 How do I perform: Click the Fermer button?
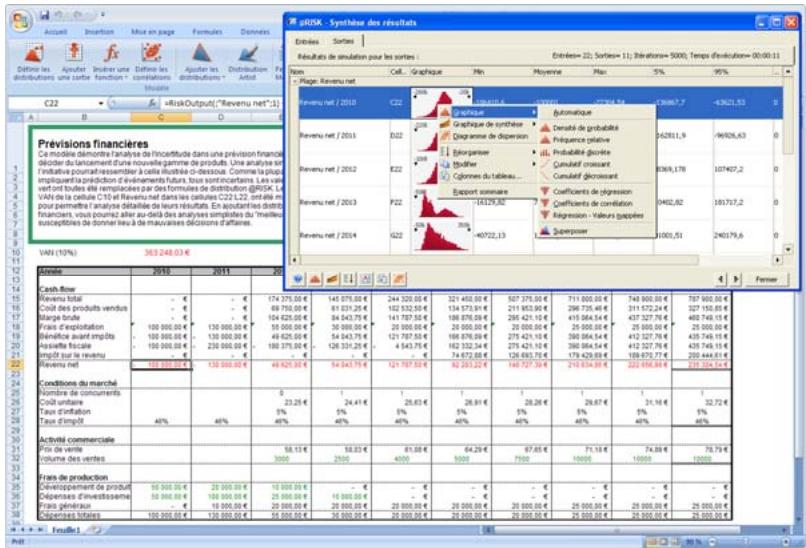[x=766, y=279]
